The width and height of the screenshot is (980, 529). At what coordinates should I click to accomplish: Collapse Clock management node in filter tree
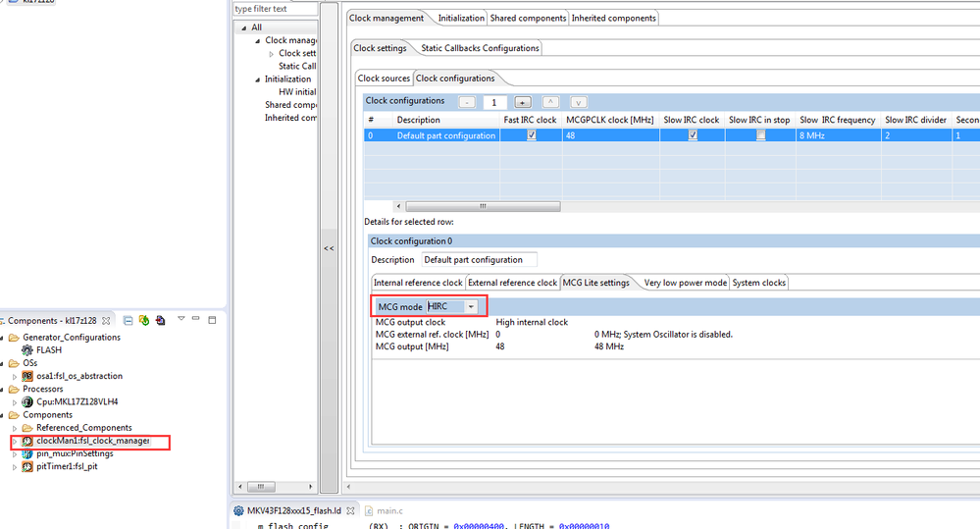tap(257, 40)
